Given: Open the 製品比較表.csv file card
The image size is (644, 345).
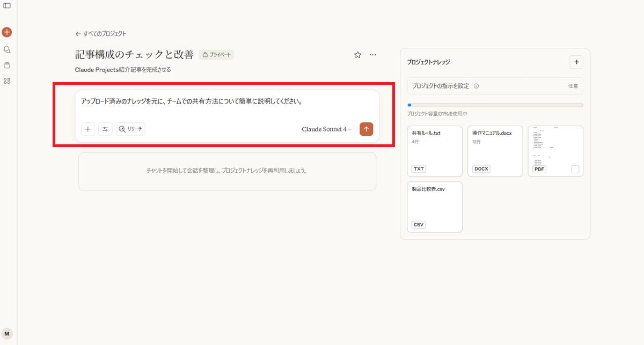Looking at the screenshot, I should tap(435, 207).
